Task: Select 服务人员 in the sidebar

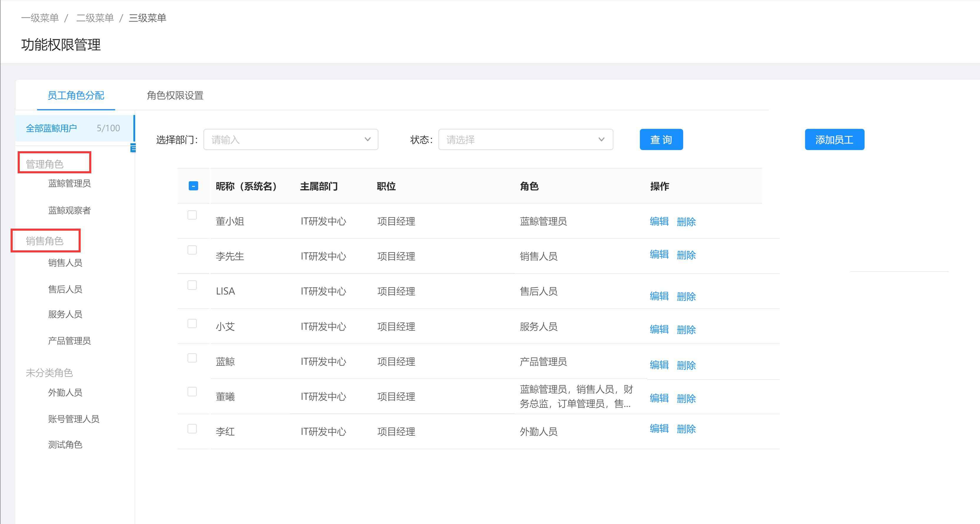Action: pyautogui.click(x=65, y=314)
